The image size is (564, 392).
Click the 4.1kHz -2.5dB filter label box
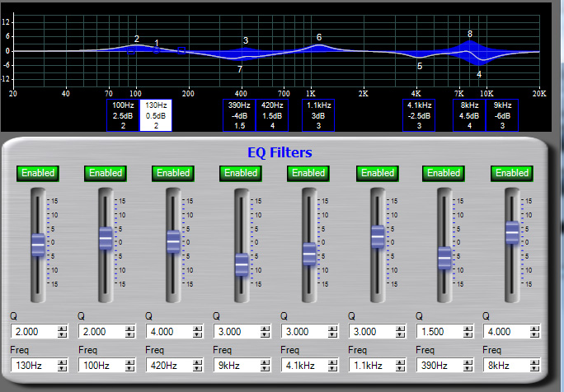pos(419,116)
